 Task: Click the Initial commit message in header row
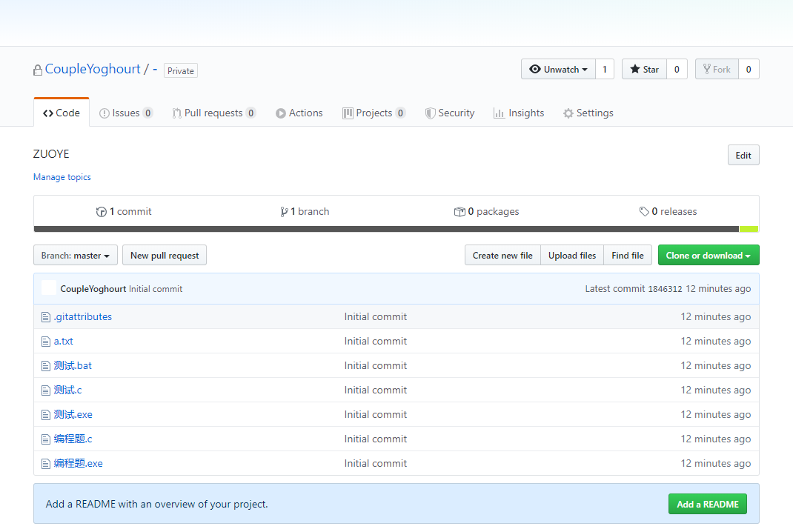pos(155,289)
